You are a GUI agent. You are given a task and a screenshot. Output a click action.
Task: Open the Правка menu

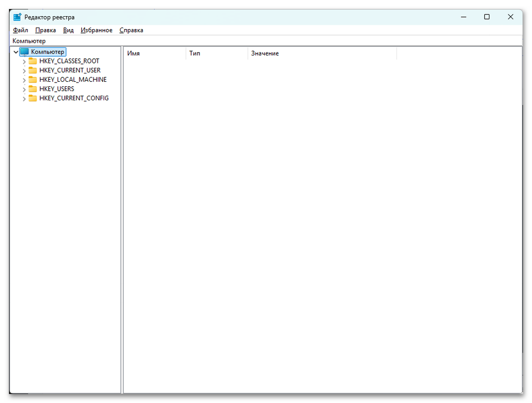(x=45, y=30)
